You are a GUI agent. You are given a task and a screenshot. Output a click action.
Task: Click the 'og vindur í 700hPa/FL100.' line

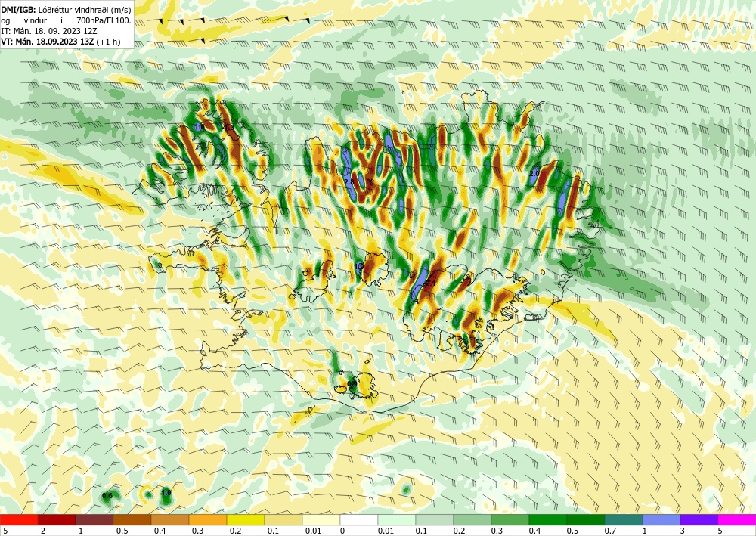pyautogui.click(x=66, y=20)
